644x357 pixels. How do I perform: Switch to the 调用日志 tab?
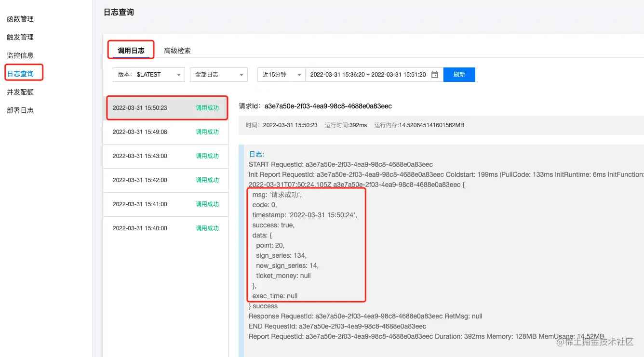(x=131, y=50)
